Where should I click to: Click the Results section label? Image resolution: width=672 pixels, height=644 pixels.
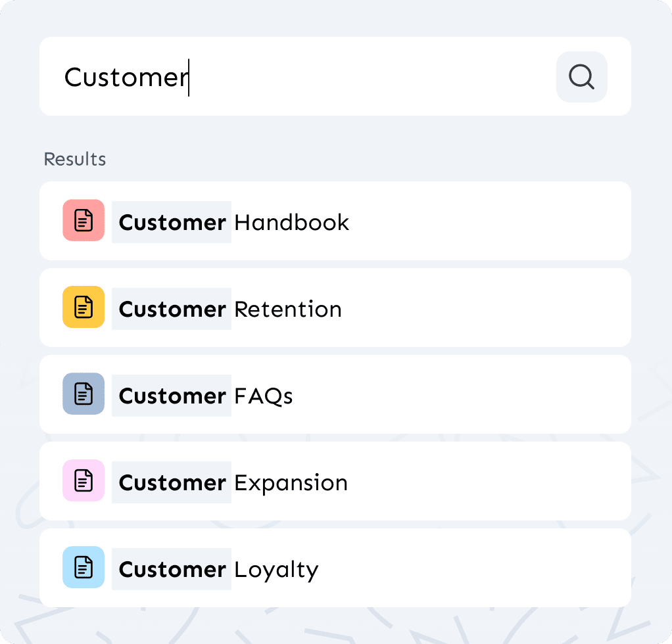(x=74, y=159)
